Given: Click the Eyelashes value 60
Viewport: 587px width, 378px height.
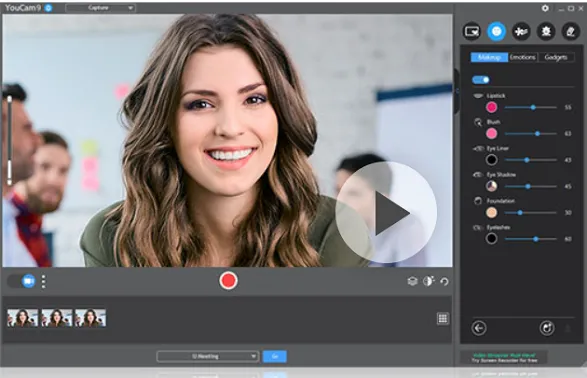Looking at the screenshot, I should click(568, 239).
